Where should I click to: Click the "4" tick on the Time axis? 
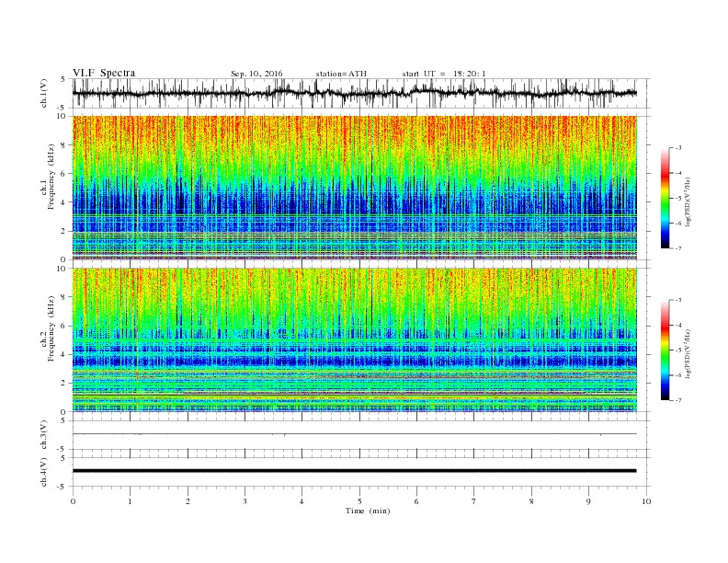click(x=301, y=501)
